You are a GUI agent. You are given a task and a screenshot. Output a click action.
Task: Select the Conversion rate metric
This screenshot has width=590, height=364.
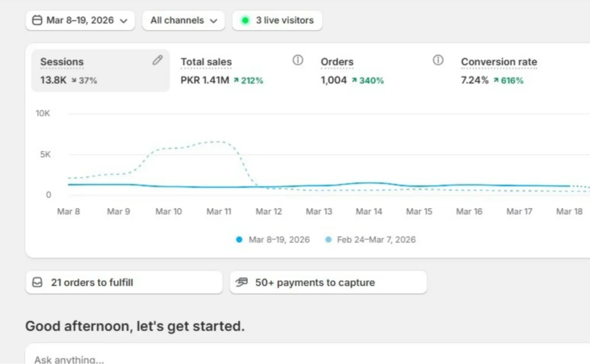pos(499,62)
